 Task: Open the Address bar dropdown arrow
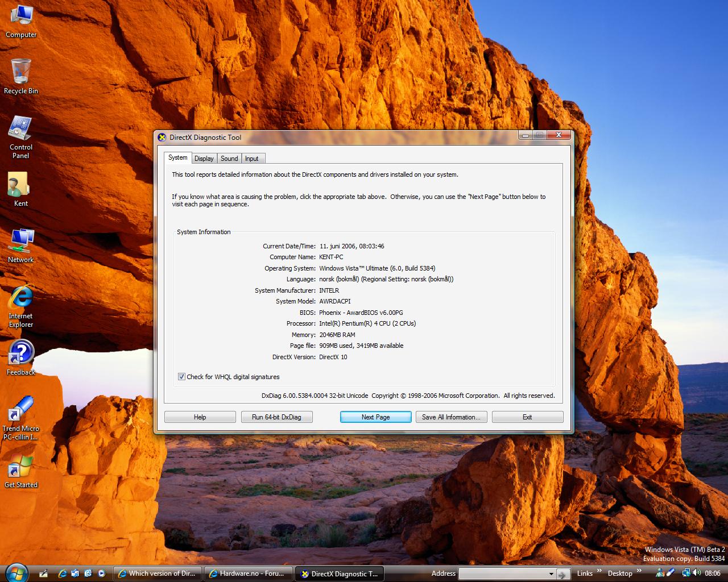[x=551, y=574]
